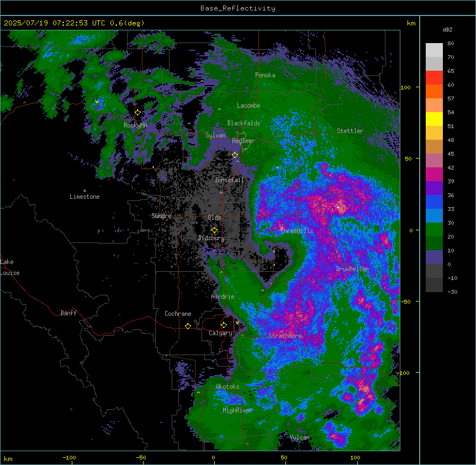The width and height of the screenshot is (476, 465).
Task: Click the Blackfalds map label
Action: pyautogui.click(x=244, y=123)
